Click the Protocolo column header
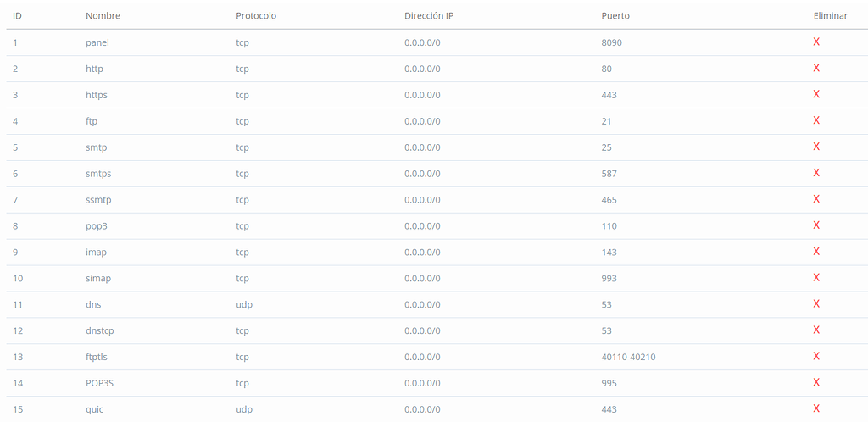This screenshot has width=868, height=433. (x=256, y=16)
